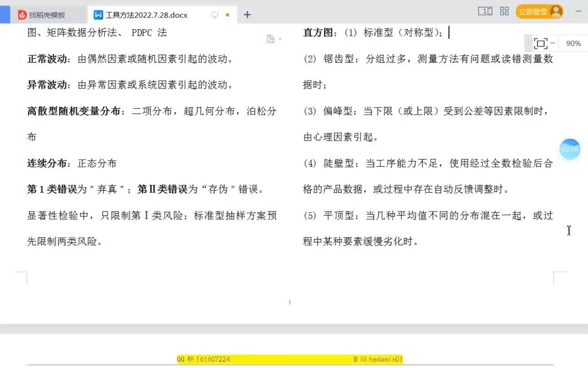Expand the paste options dropdown arrow
Screen dimensions: 588x368
(280, 40)
